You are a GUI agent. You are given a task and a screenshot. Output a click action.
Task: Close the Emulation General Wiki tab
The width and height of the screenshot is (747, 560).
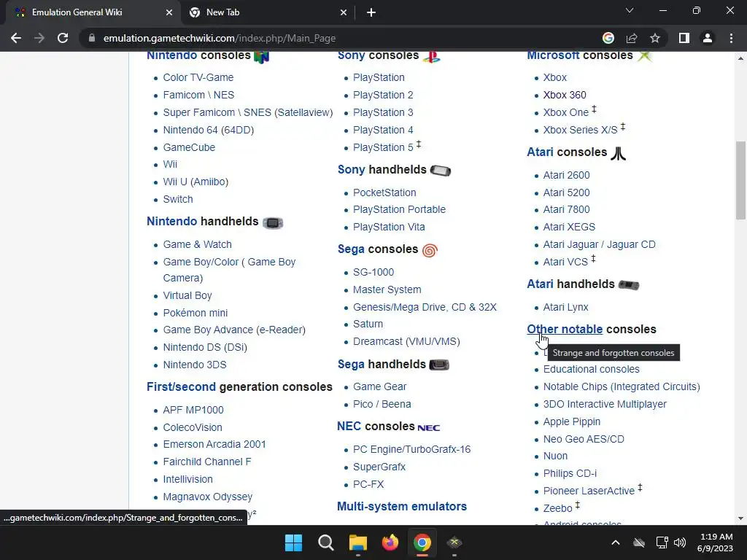point(169,13)
